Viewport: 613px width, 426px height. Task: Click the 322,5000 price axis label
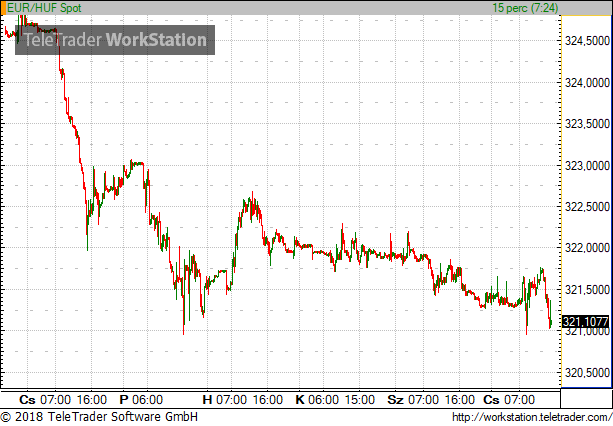coord(587,207)
